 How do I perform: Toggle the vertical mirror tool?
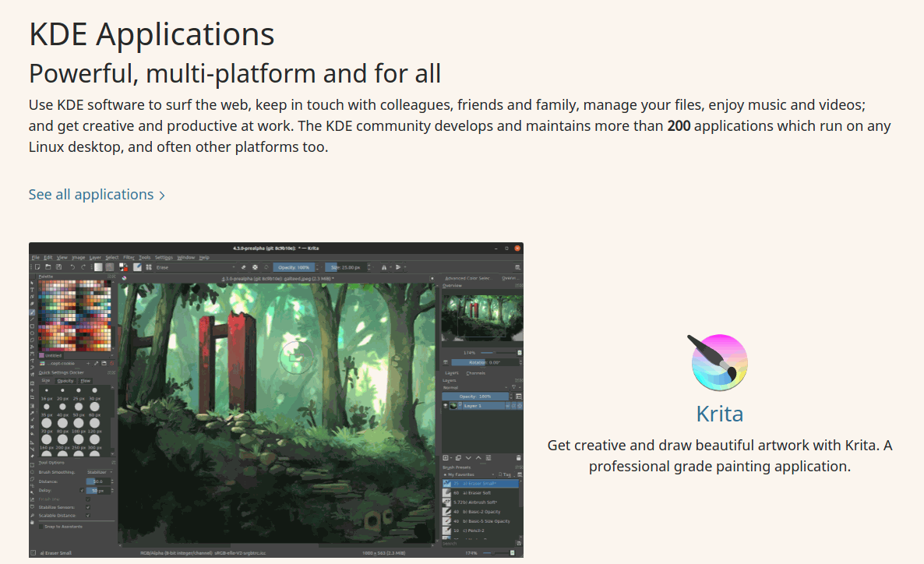398,267
